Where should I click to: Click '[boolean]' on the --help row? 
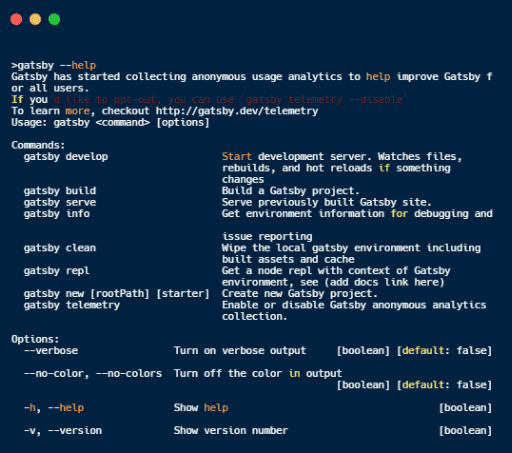pos(466,408)
